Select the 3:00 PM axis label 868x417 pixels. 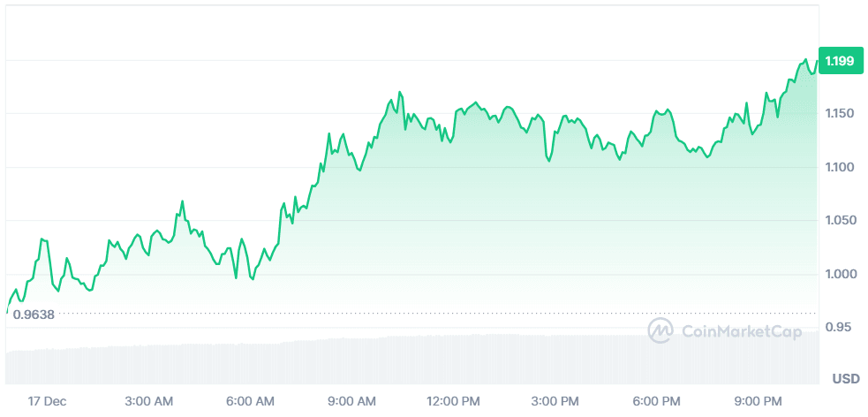click(557, 401)
